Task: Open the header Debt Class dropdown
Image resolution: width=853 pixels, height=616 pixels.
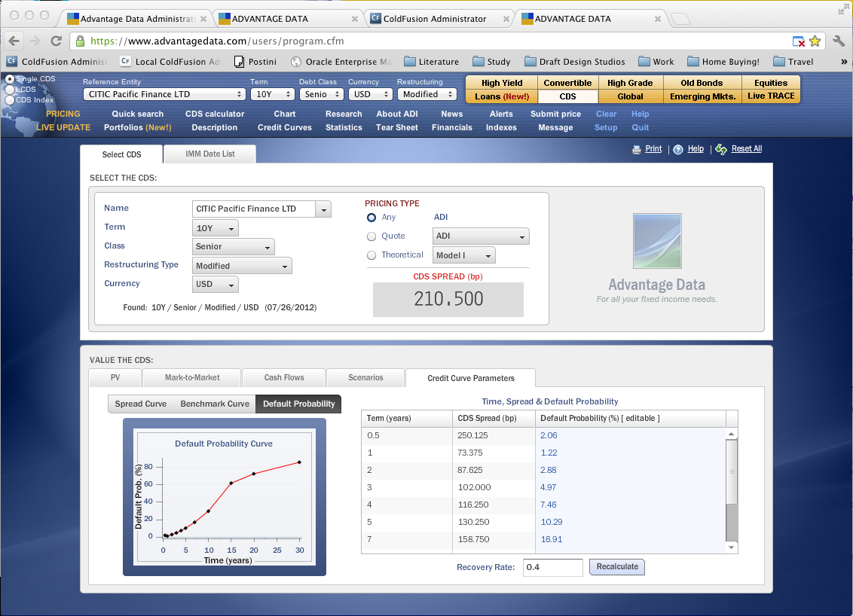Action: pyautogui.click(x=322, y=94)
